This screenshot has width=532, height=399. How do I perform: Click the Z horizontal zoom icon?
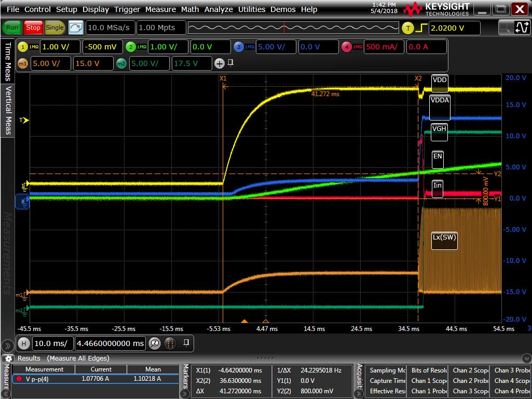[x=155, y=343]
